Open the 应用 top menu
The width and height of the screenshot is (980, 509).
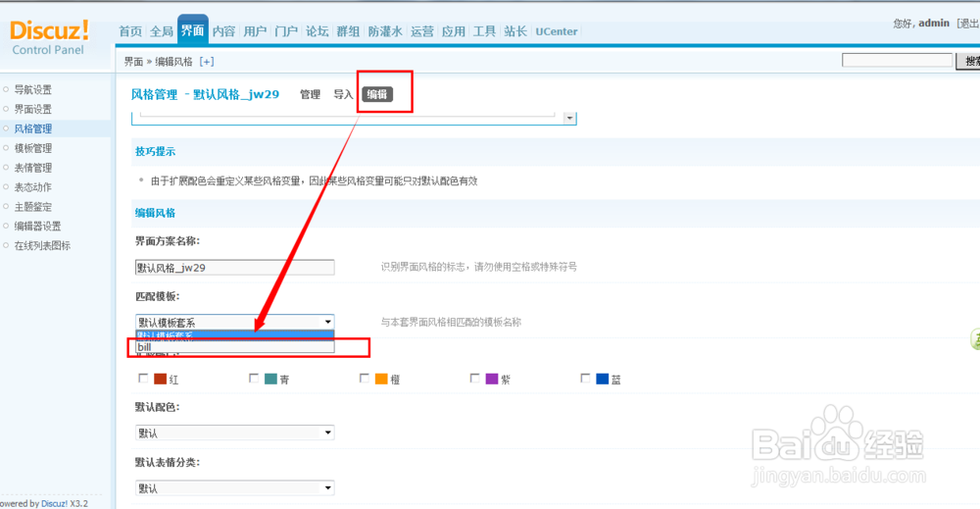coord(453,31)
